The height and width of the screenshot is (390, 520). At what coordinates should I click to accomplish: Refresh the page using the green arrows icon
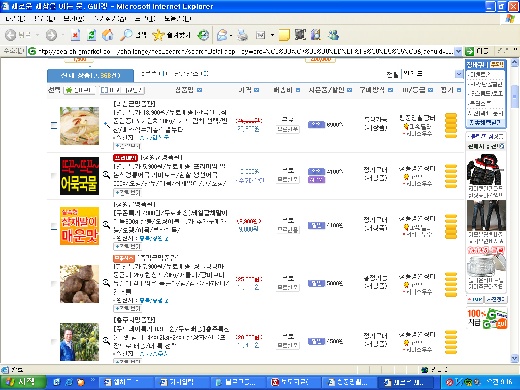coord(92,35)
